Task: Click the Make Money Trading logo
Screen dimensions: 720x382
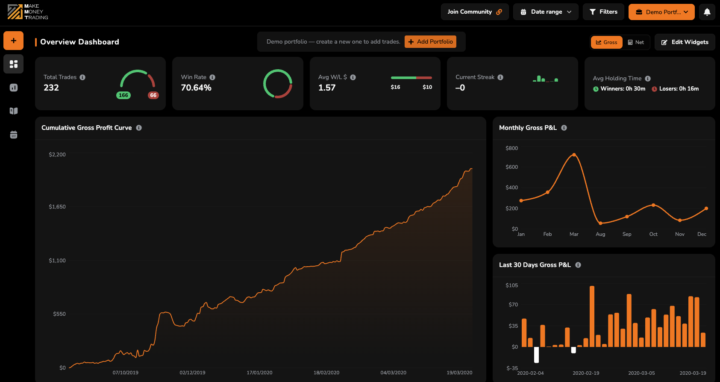Action: coord(28,11)
